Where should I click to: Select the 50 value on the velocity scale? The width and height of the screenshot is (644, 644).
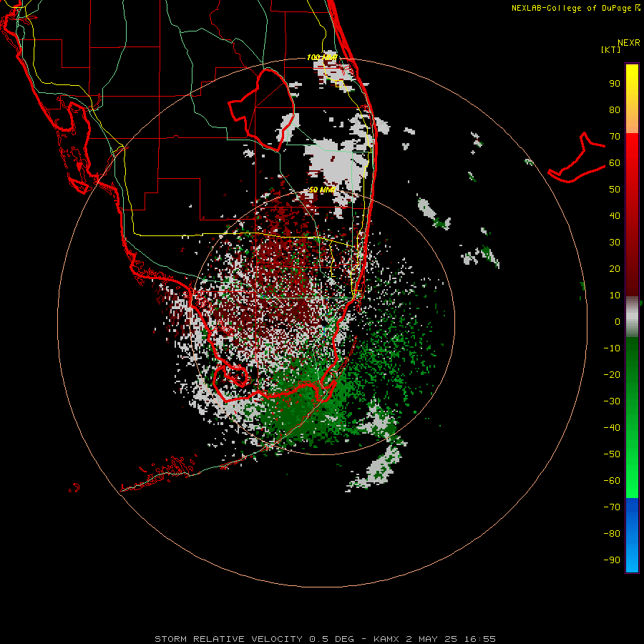point(615,190)
